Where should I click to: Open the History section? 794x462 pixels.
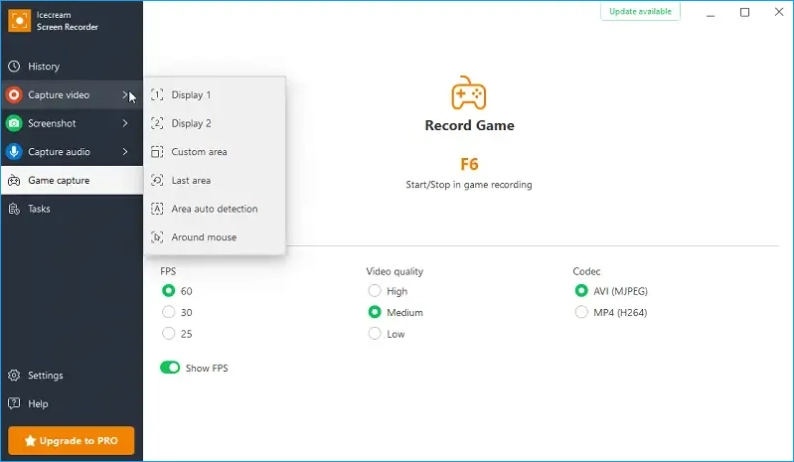[72, 66]
